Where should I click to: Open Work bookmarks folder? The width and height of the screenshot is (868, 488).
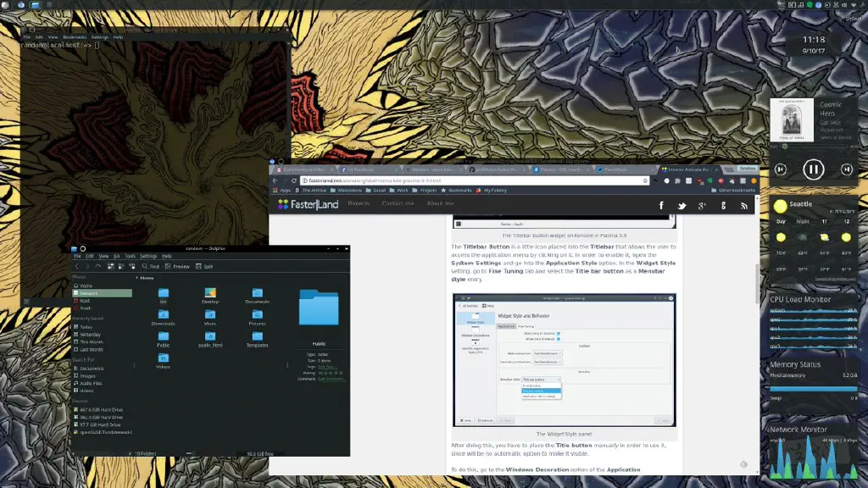(x=398, y=191)
